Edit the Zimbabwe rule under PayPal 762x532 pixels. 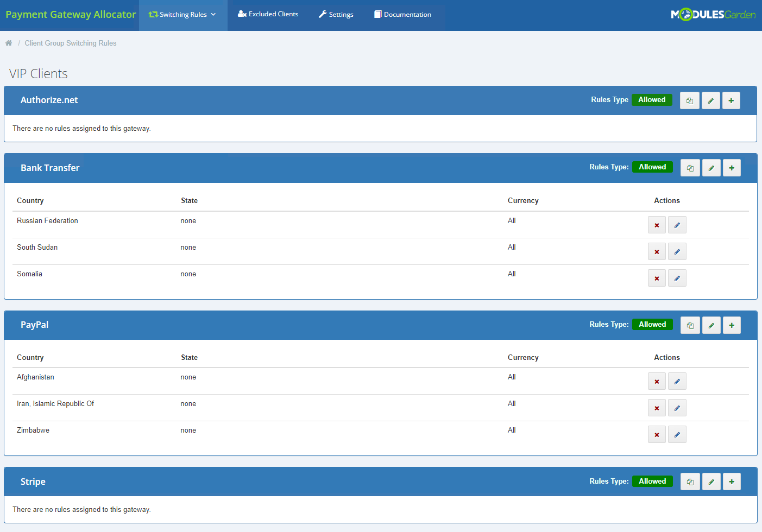coord(677,434)
